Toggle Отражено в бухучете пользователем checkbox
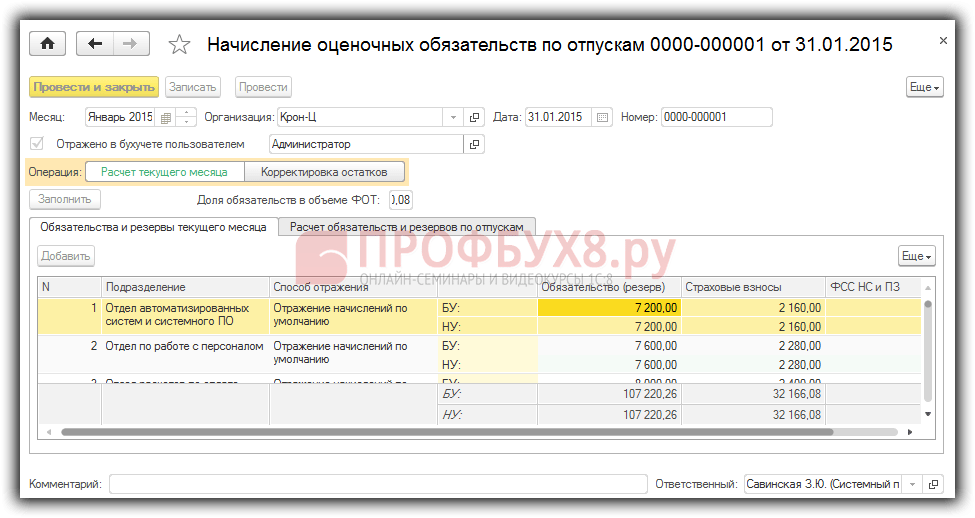This screenshot has height=518, width=975. pos(37,144)
